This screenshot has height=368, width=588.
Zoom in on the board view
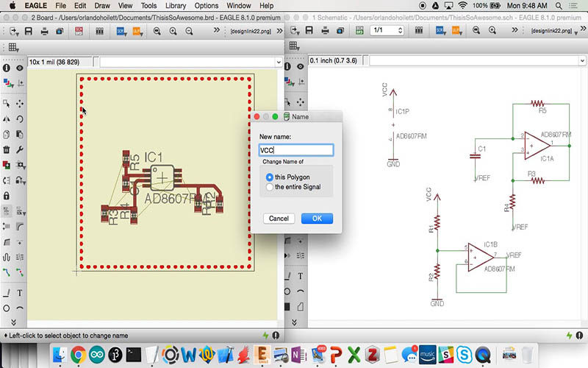pos(173,31)
